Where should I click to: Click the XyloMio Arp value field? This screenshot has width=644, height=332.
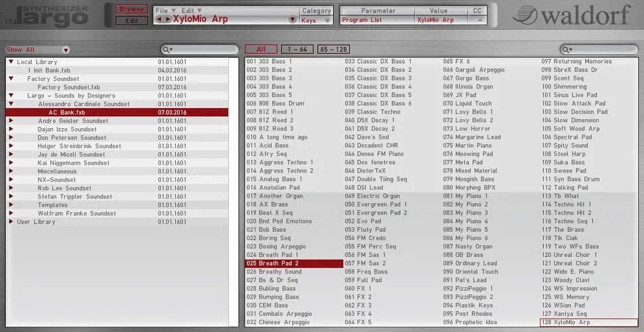(x=442, y=20)
